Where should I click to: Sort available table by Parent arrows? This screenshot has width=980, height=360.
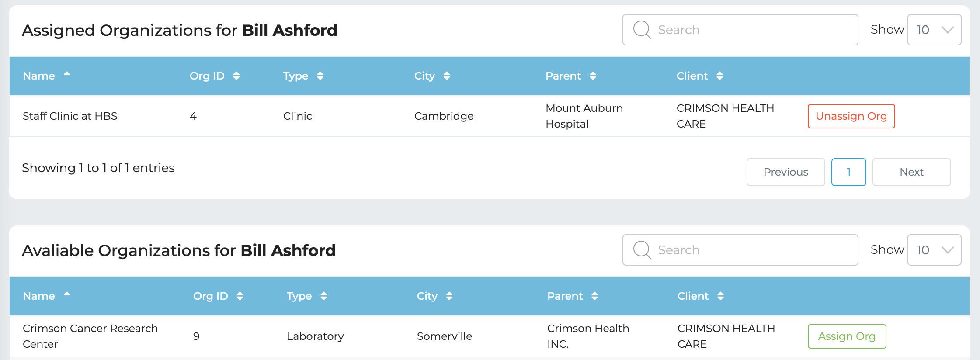click(594, 296)
